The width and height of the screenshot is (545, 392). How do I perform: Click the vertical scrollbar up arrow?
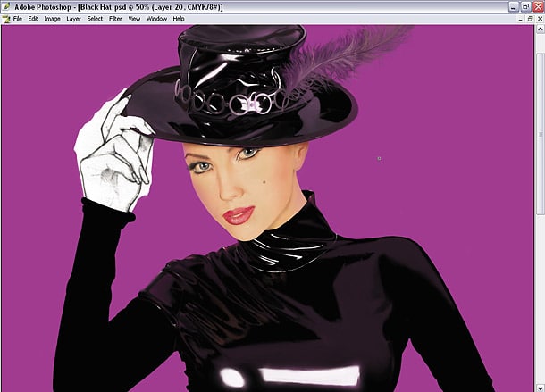pos(541,29)
